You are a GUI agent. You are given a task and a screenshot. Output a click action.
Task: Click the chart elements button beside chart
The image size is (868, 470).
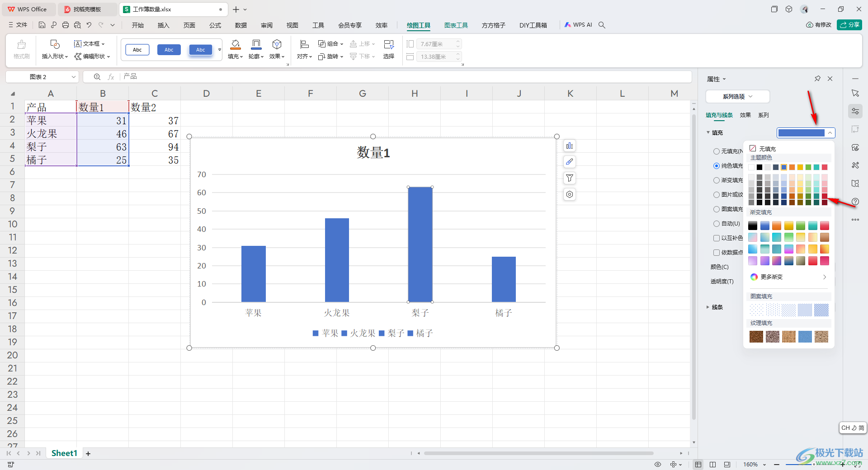tap(570, 146)
